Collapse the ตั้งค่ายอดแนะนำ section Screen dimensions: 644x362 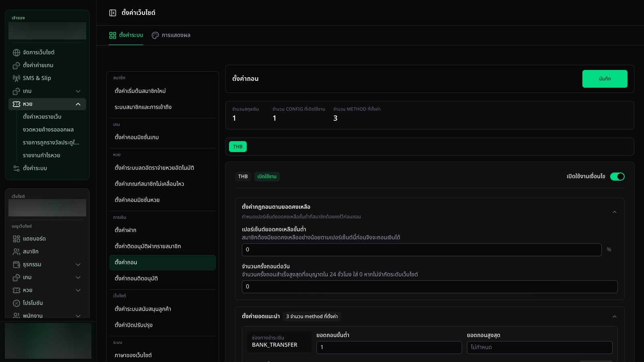tap(615, 317)
